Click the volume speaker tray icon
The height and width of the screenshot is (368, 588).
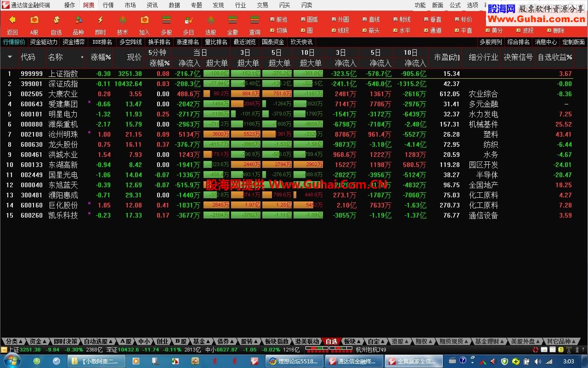point(537,362)
